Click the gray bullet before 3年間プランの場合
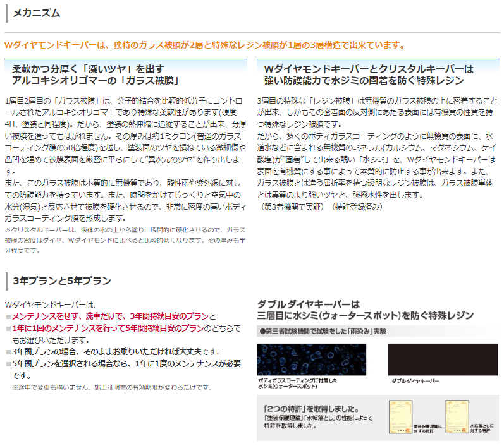Viewport: 504px width, 446px height. 9,352
